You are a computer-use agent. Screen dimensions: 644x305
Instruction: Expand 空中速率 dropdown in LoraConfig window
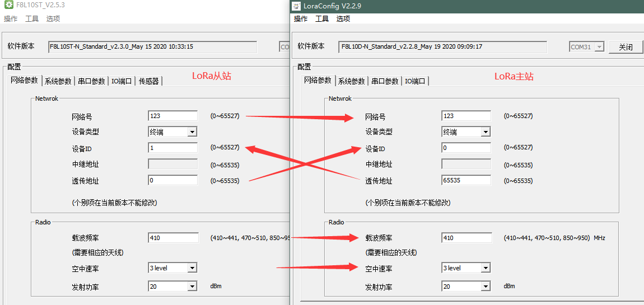[486, 269]
